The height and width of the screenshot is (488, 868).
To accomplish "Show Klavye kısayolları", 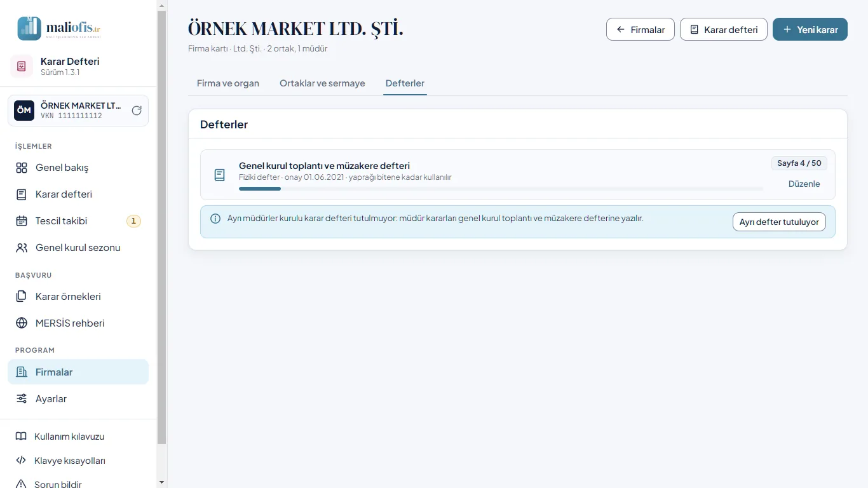I will (78, 461).
